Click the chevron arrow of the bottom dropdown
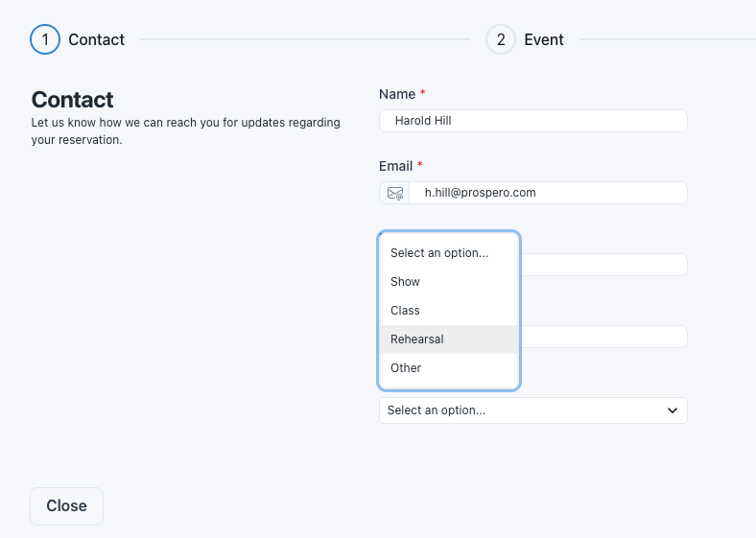Viewport: 756px width, 538px height. click(x=673, y=410)
